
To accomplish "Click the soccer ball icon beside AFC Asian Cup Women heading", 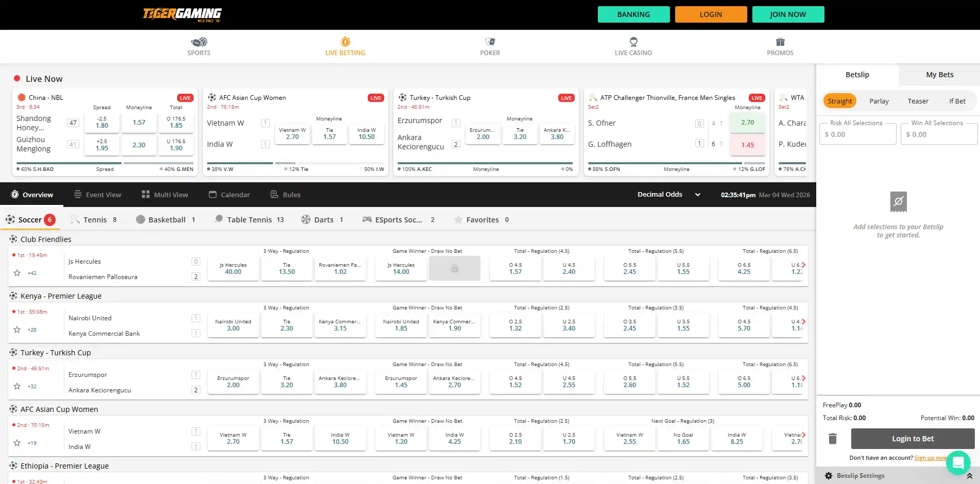I will tap(13, 409).
